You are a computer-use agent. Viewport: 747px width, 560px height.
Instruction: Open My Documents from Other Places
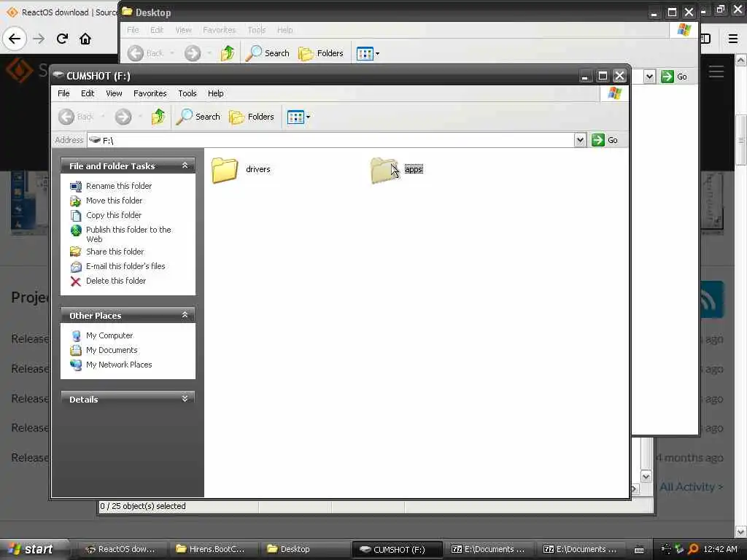tap(112, 350)
